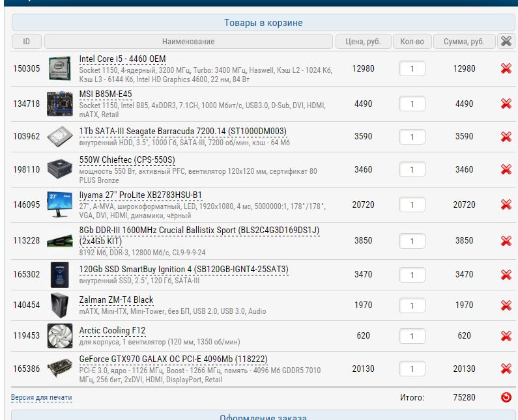Screen dimensions: 518x420
Task: Open SmartBuy SSD thumbnail image
Action: pos(60,275)
